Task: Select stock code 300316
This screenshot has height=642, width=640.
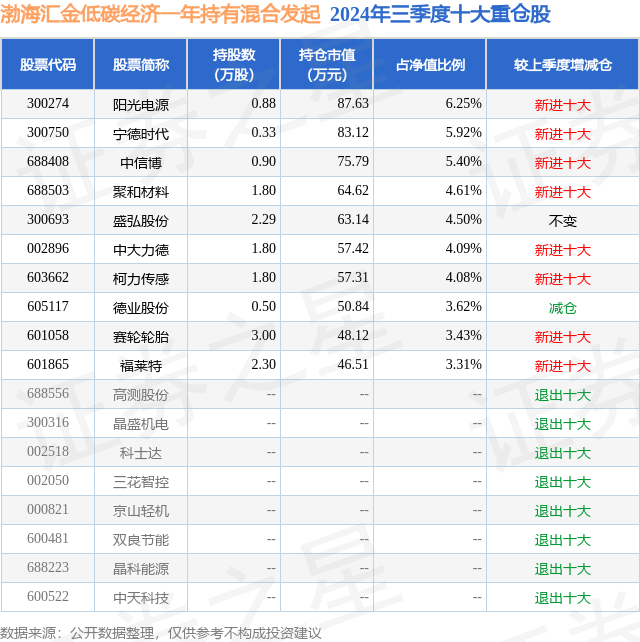Action: [x=48, y=423]
